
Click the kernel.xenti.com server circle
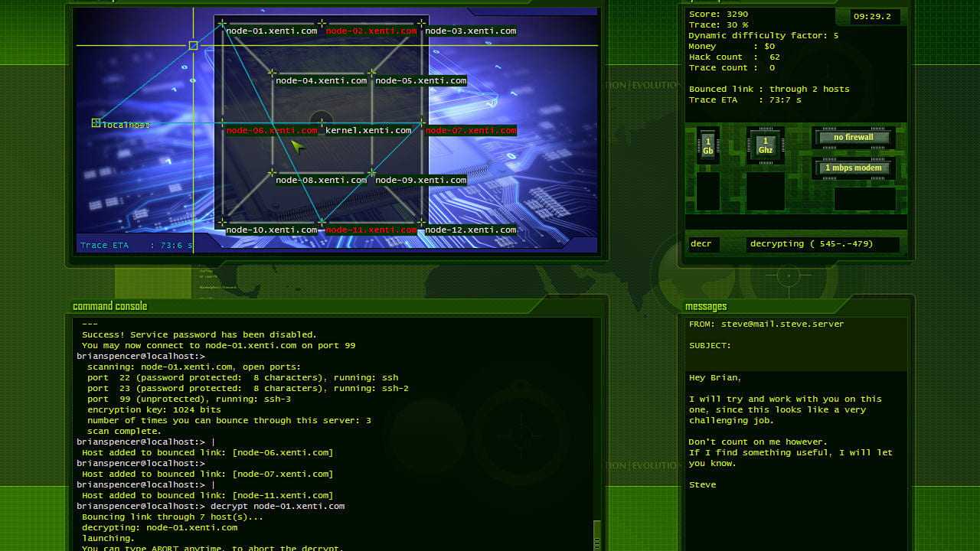(322, 121)
